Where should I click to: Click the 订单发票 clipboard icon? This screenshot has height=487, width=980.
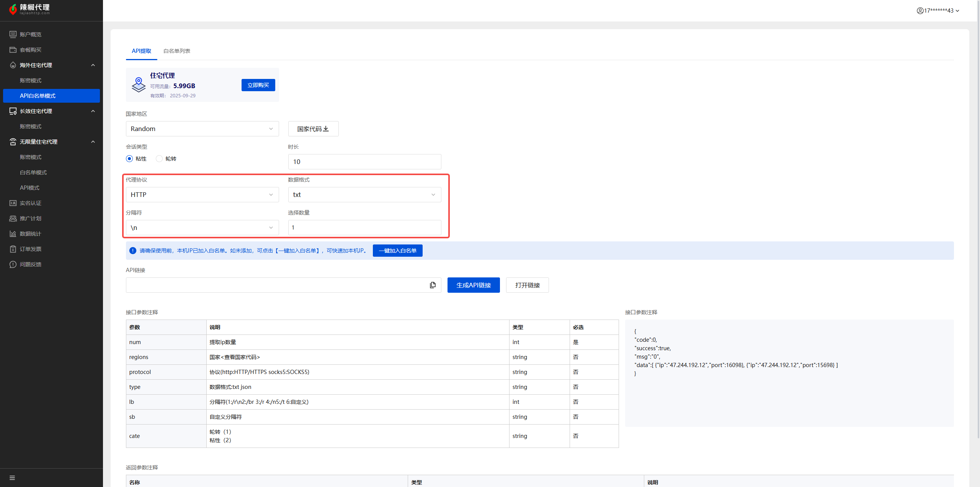pos(13,249)
